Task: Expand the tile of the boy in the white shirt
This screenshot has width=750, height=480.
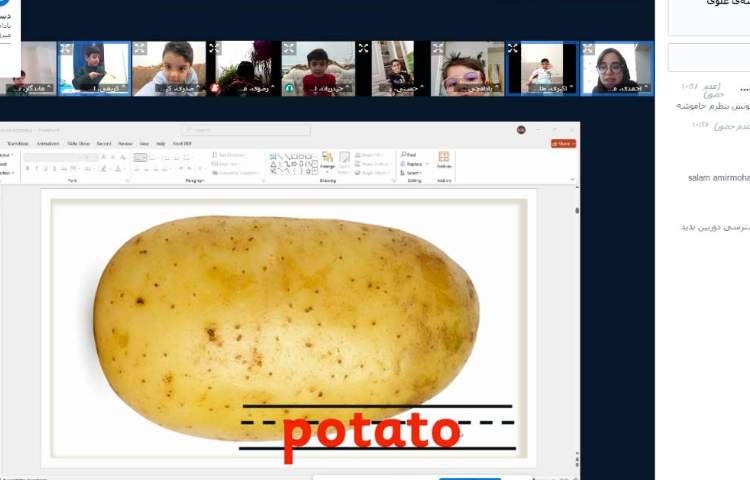Action: (x=513, y=48)
